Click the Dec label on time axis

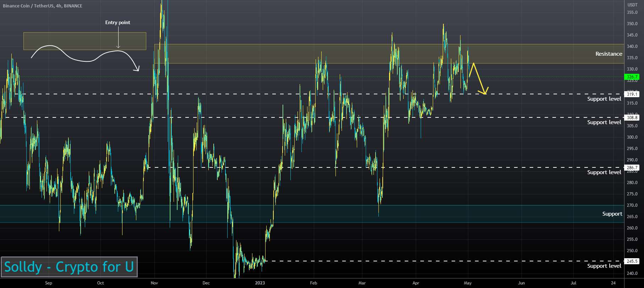(x=206, y=283)
